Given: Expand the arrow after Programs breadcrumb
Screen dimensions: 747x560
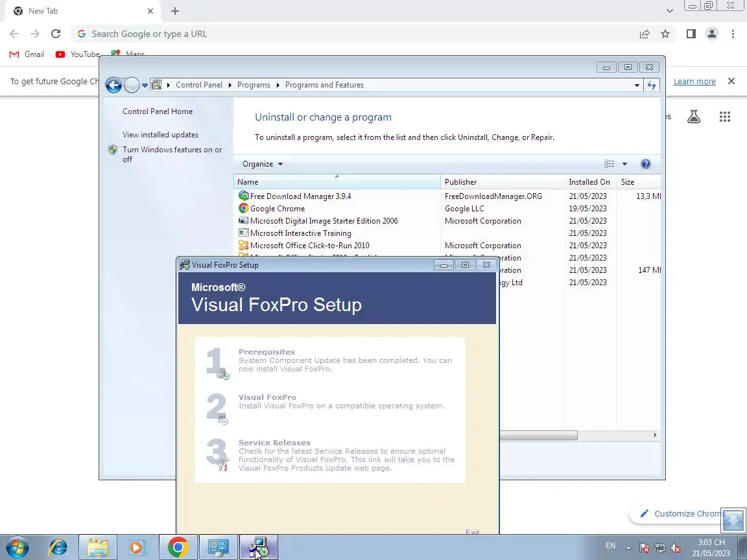Looking at the screenshot, I should coord(278,86).
